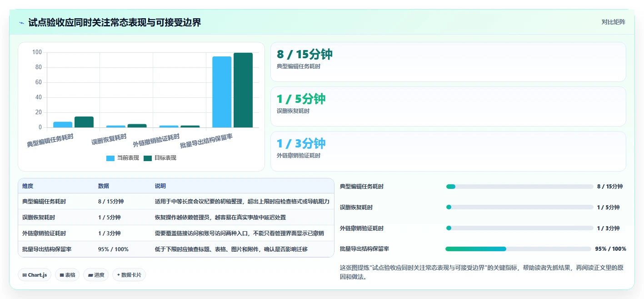Click the 误删恢复耗时 progress bar

(x=519, y=208)
